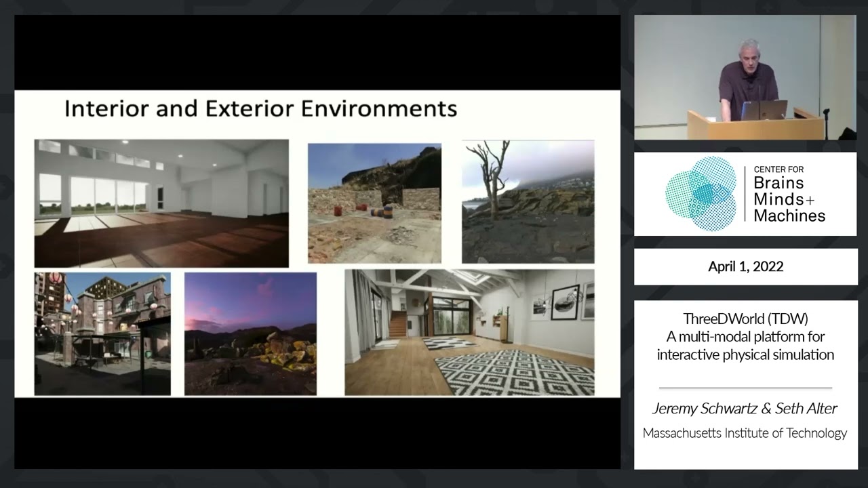Screen dimensions: 868x488
Task: Click the slide title 'Interior and Exterior Environments'
Action: point(260,108)
